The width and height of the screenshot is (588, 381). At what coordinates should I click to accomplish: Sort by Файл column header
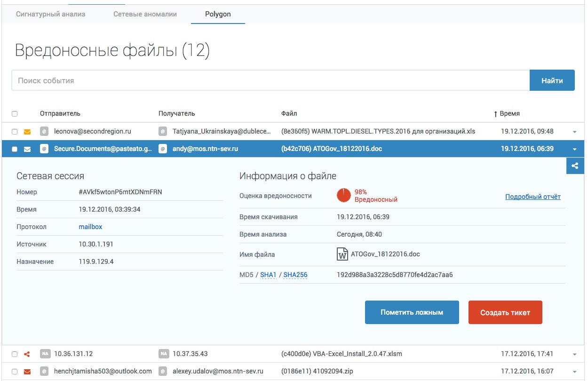click(289, 113)
